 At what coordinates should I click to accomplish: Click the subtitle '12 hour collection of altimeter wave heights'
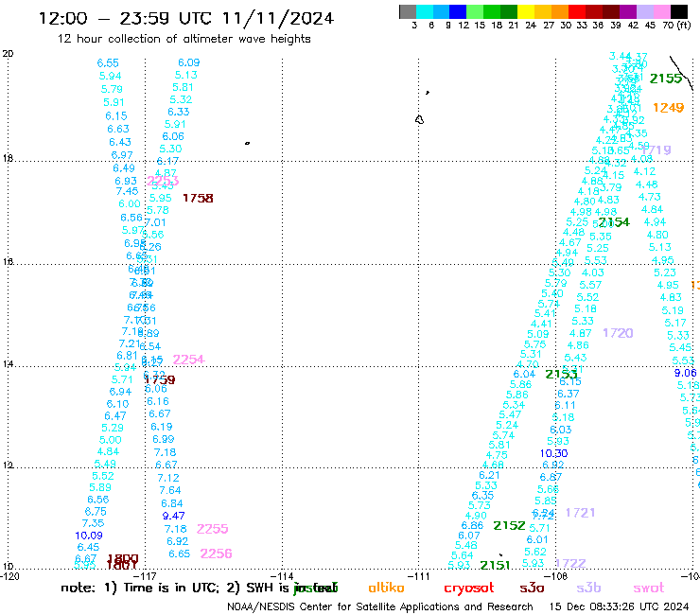184,39
